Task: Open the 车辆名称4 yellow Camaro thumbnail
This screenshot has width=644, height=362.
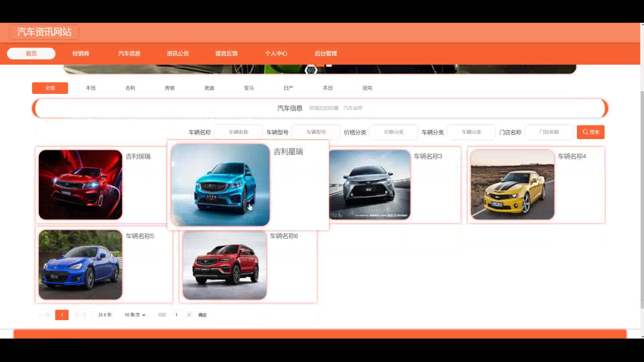Action: point(513,185)
